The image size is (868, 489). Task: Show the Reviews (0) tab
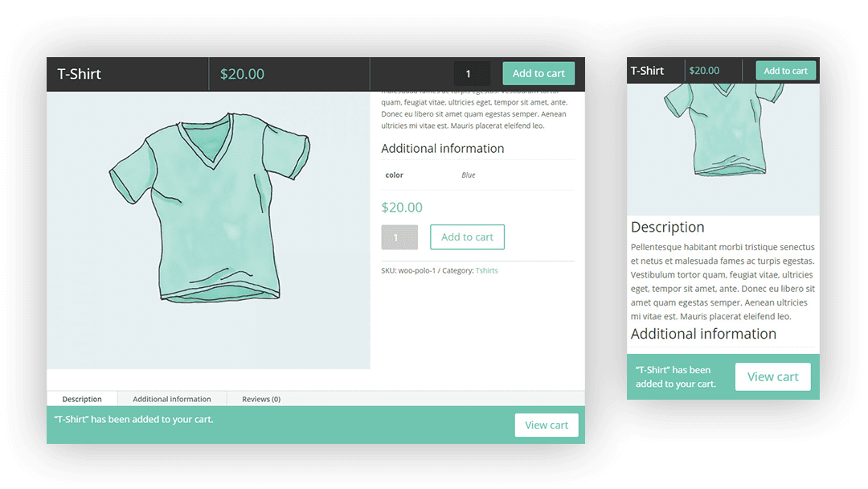click(x=261, y=399)
